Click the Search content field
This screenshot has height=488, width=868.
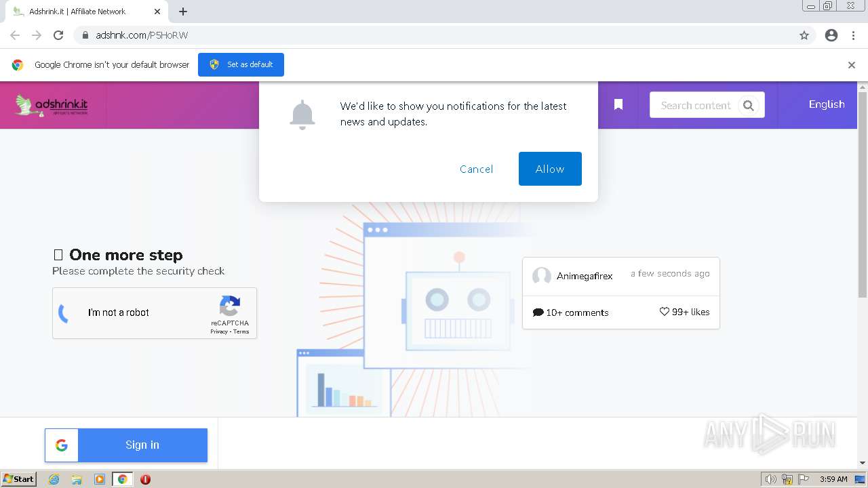(x=696, y=105)
